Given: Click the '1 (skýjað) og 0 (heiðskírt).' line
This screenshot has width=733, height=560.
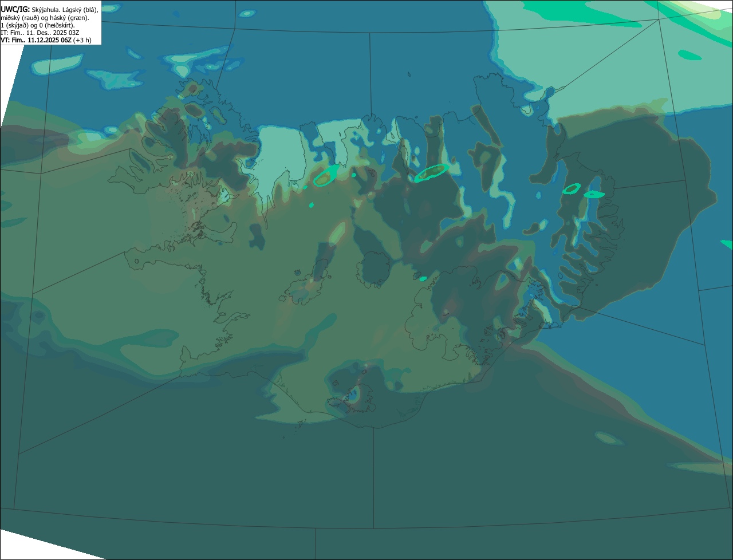Looking at the screenshot, I should point(38,25).
